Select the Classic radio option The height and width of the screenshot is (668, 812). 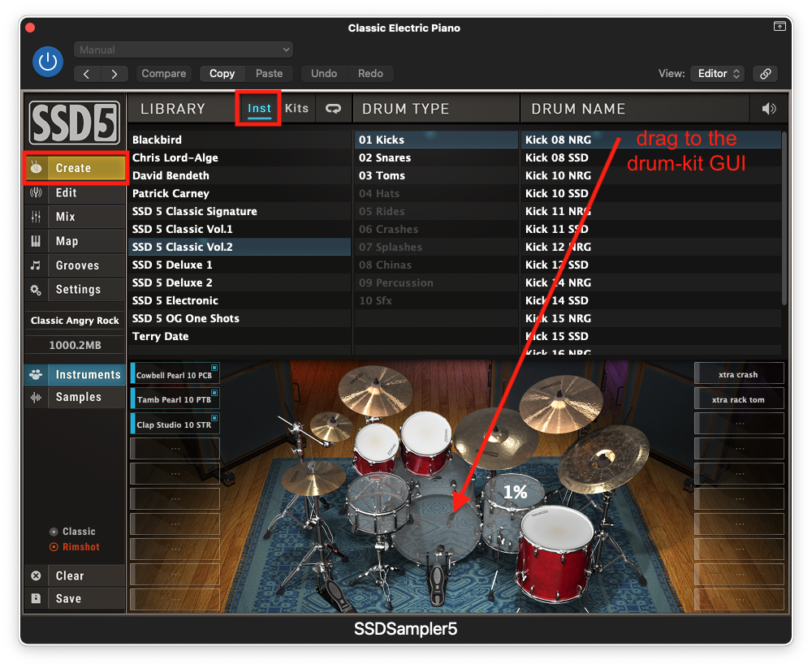click(54, 532)
